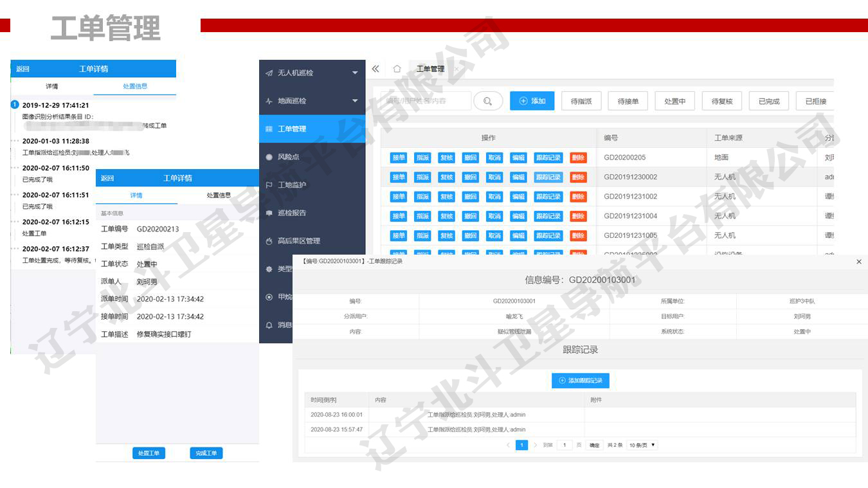Click 接单 for order GD20200205
868x488 pixels.
(399, 158)
